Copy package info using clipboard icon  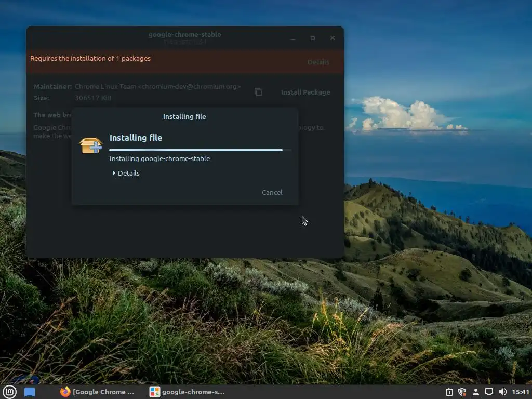coord(258,92)
